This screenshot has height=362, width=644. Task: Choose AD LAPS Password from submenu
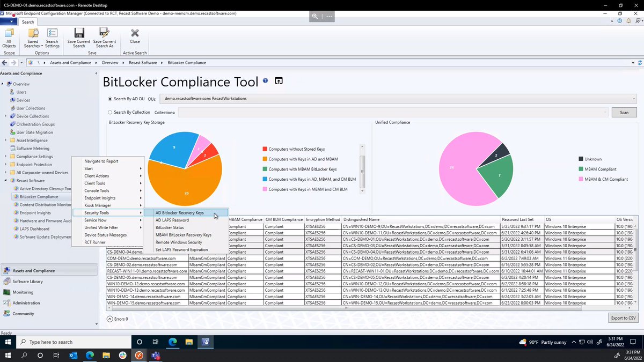click(186, 220)
